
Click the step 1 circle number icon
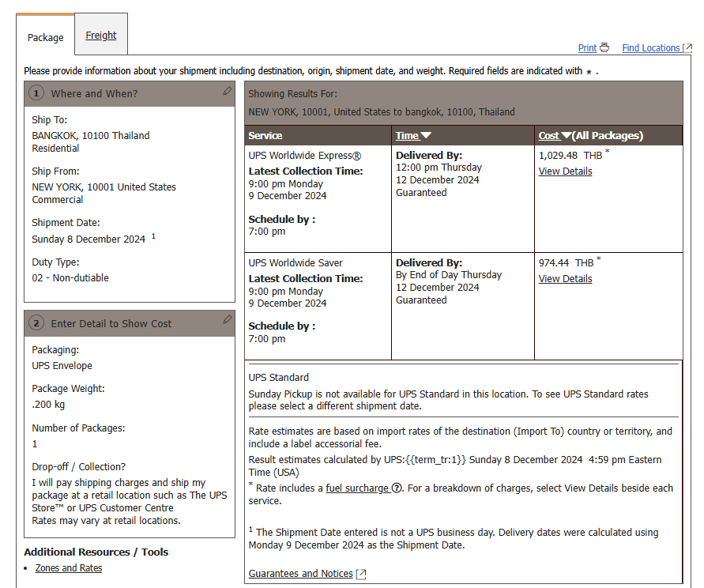click(x=36, y=93)
